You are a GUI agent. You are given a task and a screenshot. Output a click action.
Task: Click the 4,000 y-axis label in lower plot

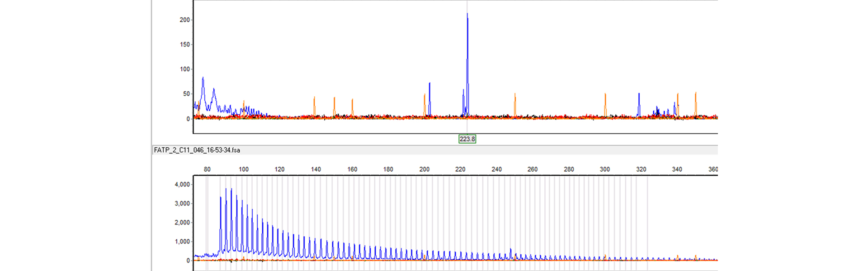tap(182, 184)
